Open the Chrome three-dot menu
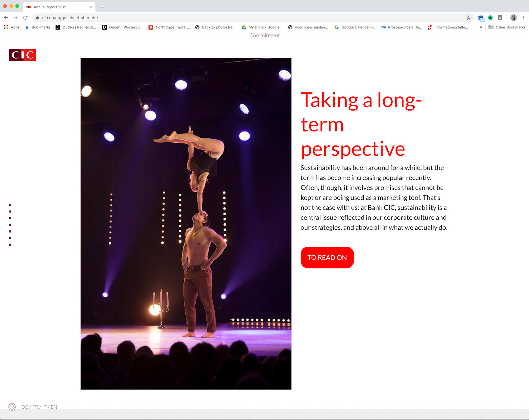529x420 pixels. pyautogui.click(x=523, y=18)
